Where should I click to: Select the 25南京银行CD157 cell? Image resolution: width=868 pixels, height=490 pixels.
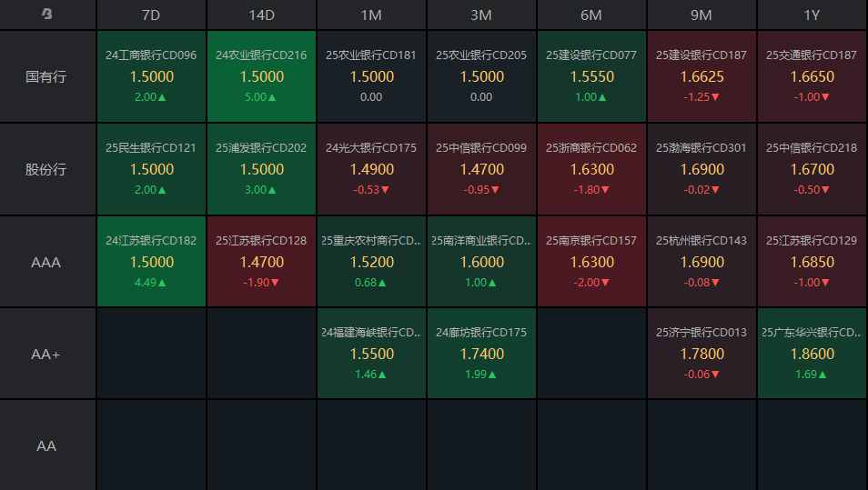pos(591,262)
